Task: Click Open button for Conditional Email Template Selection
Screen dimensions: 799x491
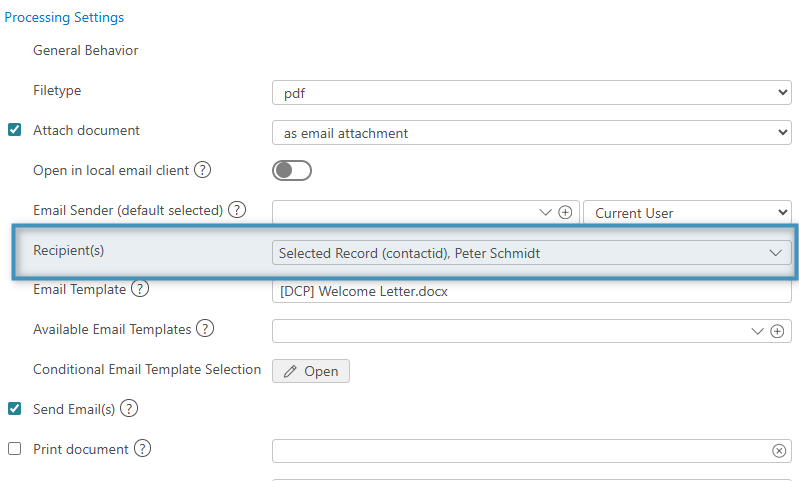Action: coord(311,371)
